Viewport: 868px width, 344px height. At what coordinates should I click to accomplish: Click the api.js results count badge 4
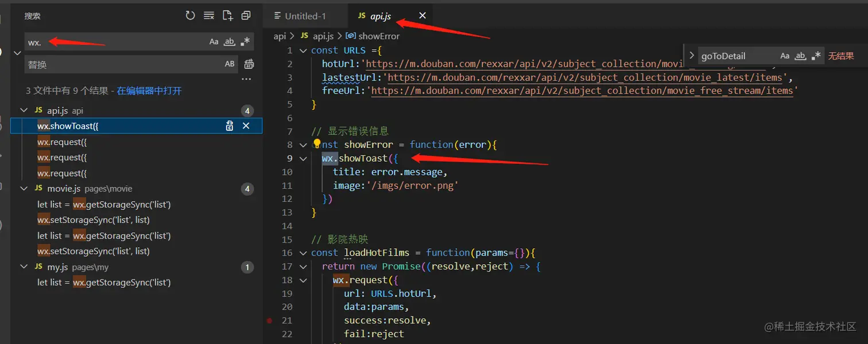tap(247, 111)
